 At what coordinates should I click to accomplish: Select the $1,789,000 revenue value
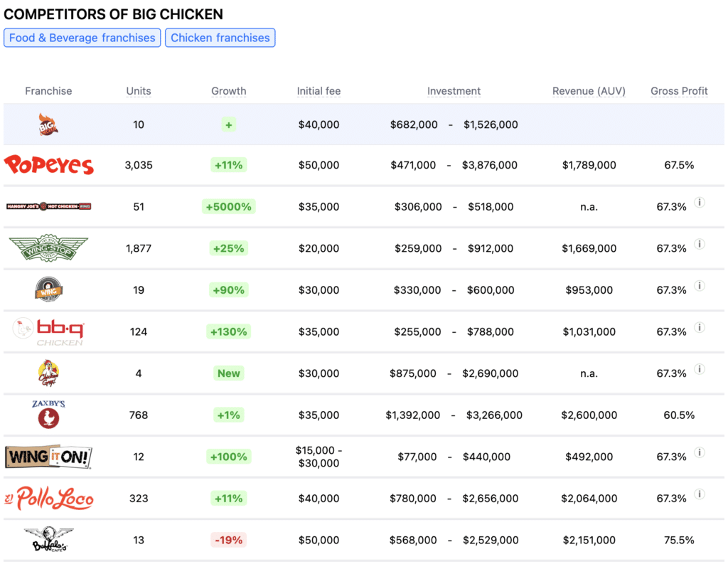[589, 165]
